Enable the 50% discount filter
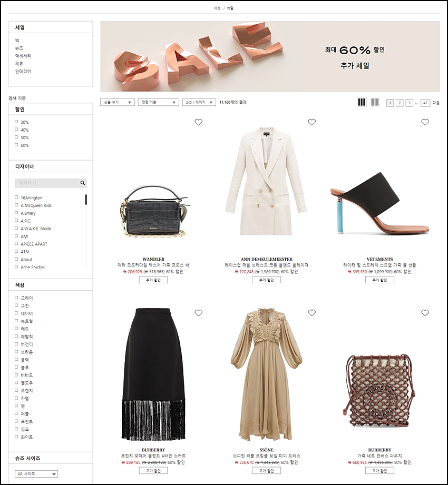Image resolution: width=448 pixels, height=485 pixels. 16,137
